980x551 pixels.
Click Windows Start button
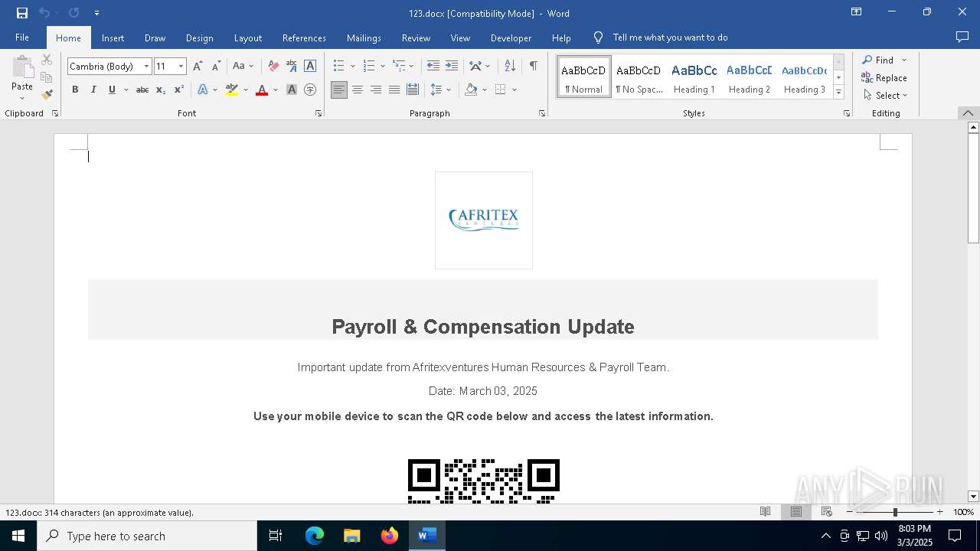(18, 536)
